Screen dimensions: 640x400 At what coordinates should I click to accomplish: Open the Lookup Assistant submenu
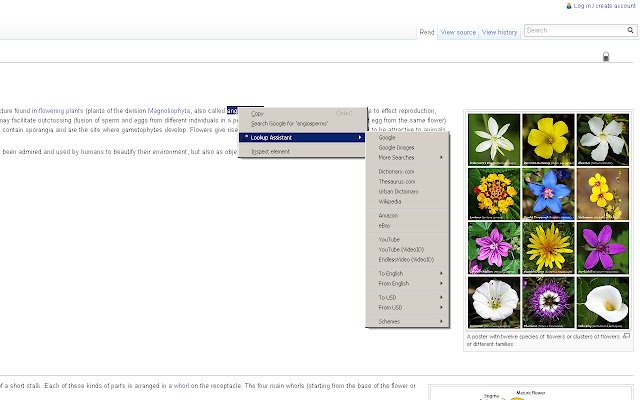tap(302, 138)
